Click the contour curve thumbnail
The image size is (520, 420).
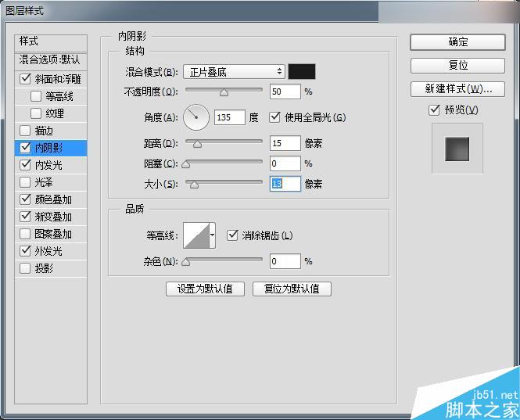click(196, 235)
